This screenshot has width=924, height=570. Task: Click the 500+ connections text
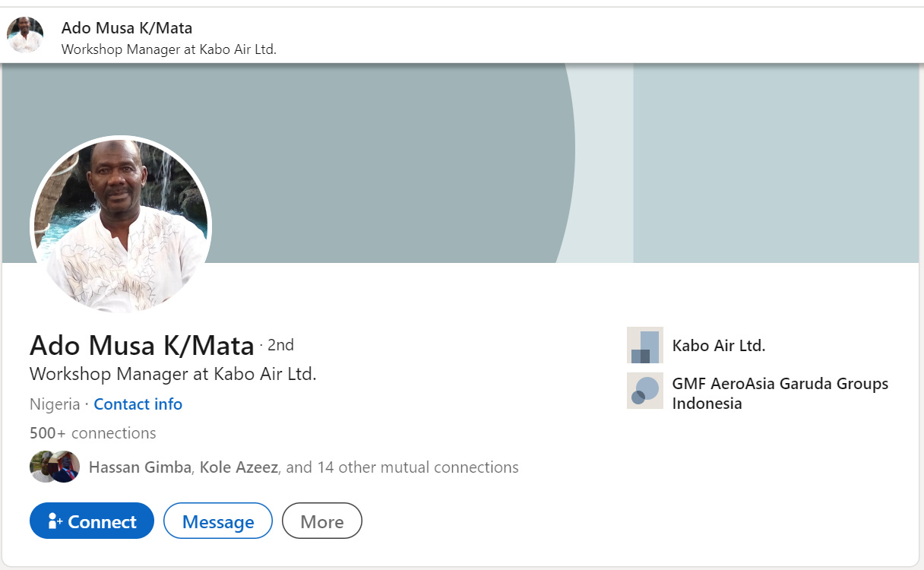click(x=93, y=433)
